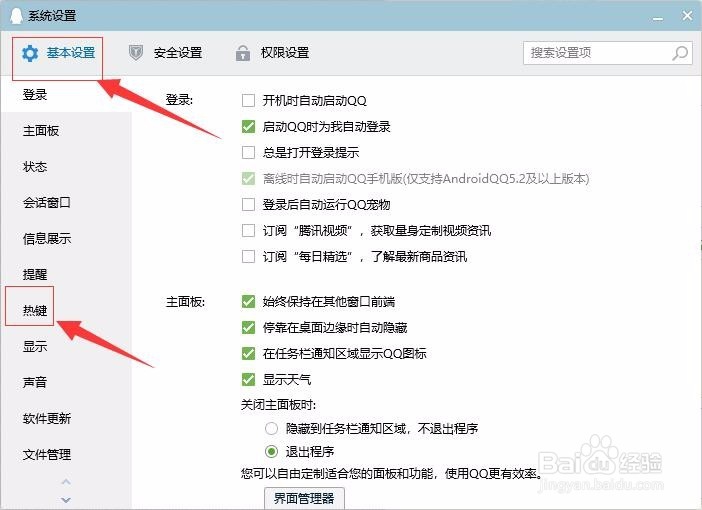Click the 主面板: section label
702x510 pixels.
pyautogui.click(x=185, y=302)
